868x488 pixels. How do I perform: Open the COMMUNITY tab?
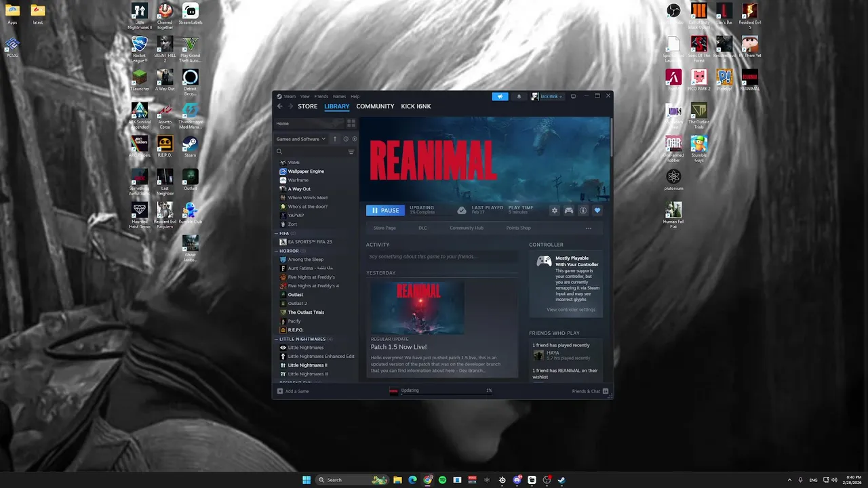[375, 106]
